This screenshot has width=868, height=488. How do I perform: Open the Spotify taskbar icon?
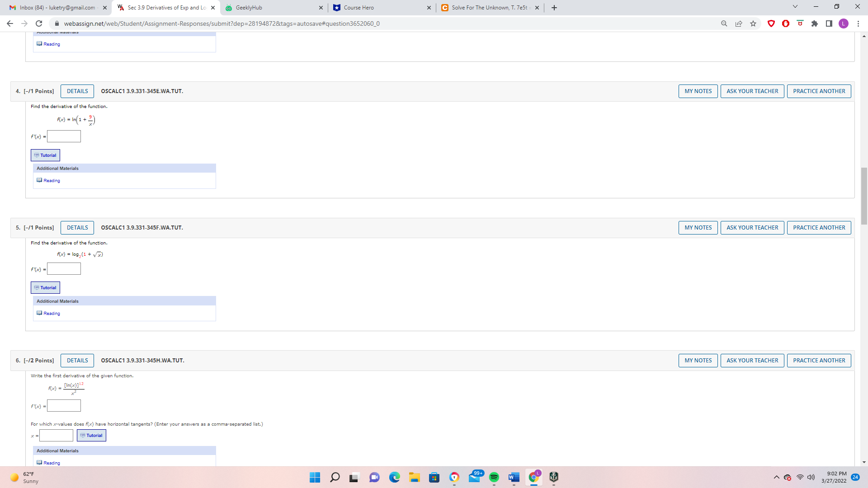pos(494,477)
